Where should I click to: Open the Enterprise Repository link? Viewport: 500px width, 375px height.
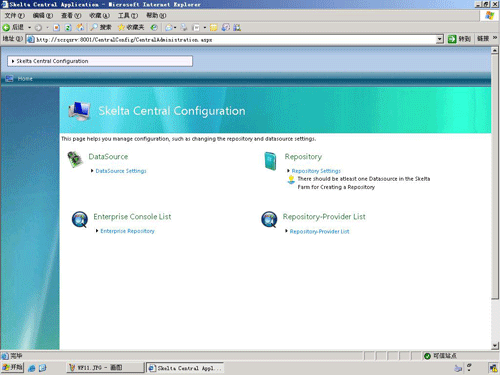pos(127,231)
